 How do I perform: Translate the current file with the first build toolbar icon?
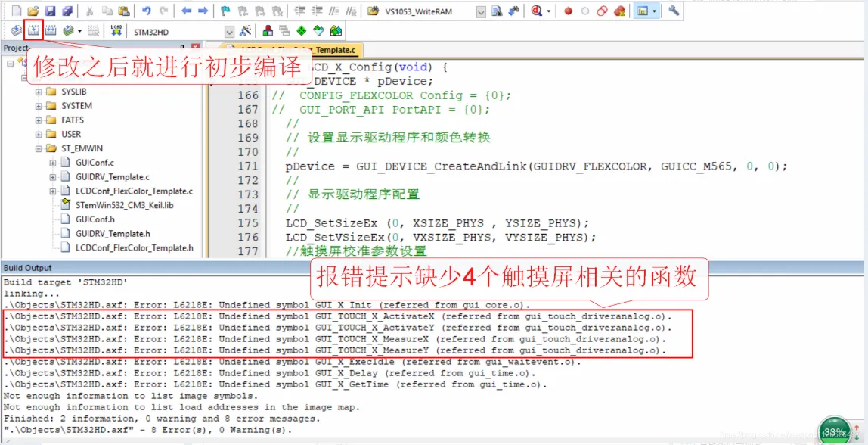click(17, 30)
